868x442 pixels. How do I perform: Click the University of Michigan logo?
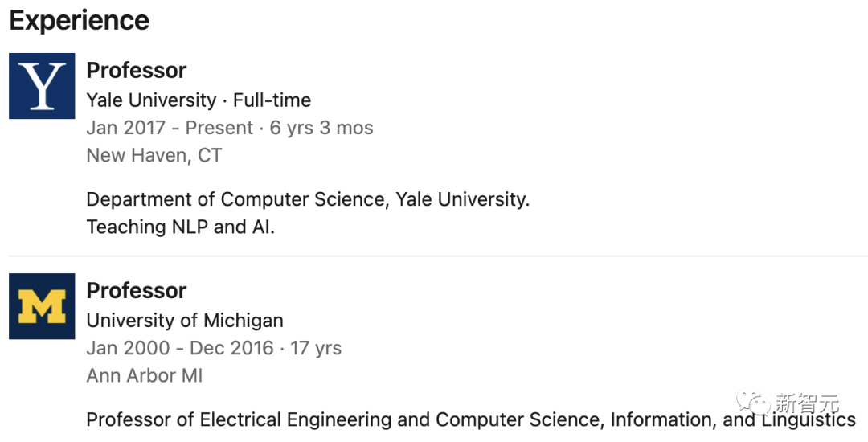tap(42, 306)
